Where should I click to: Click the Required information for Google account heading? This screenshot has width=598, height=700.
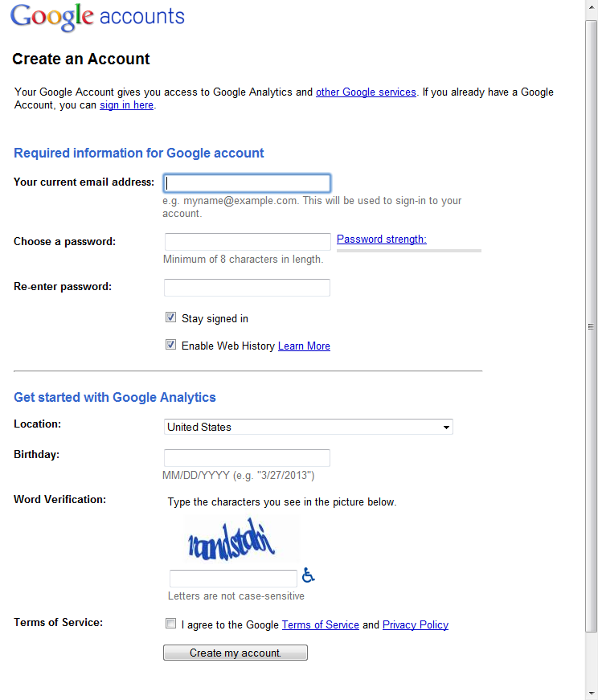coord(139,153)
